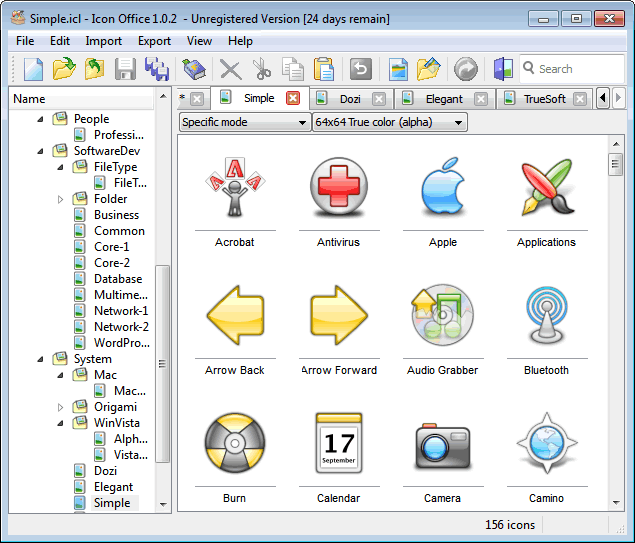Image resolution: width=635 pixels, height=543 pixels.
Task: Click the New file toolbar icon
Action: point(34,69)
